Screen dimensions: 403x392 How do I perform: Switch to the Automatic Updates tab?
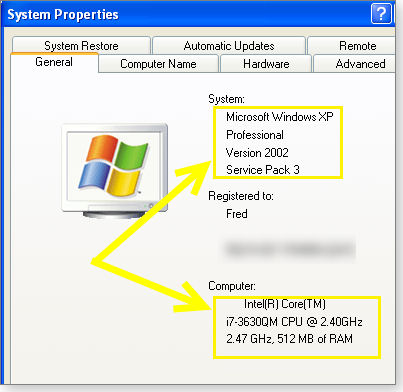pos(229,46)
